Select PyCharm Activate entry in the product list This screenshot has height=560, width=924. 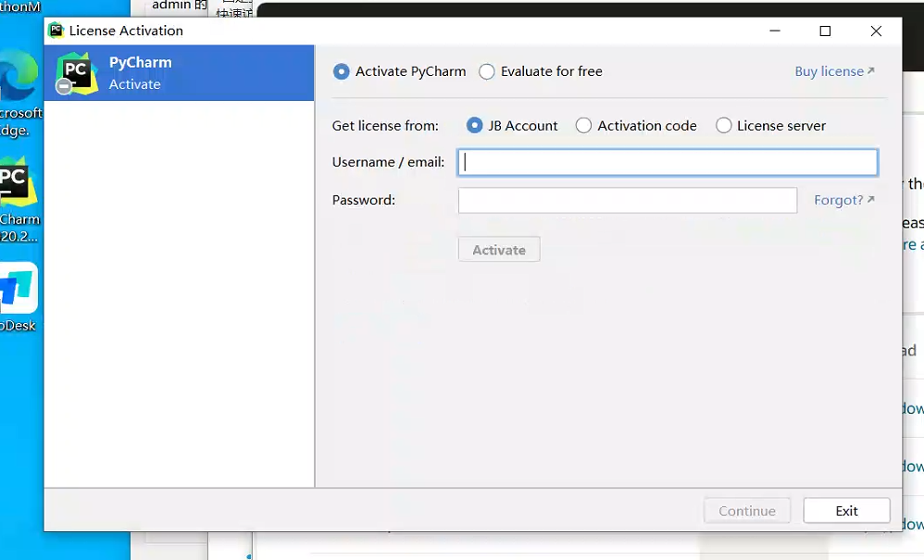[x=179, y=73]
